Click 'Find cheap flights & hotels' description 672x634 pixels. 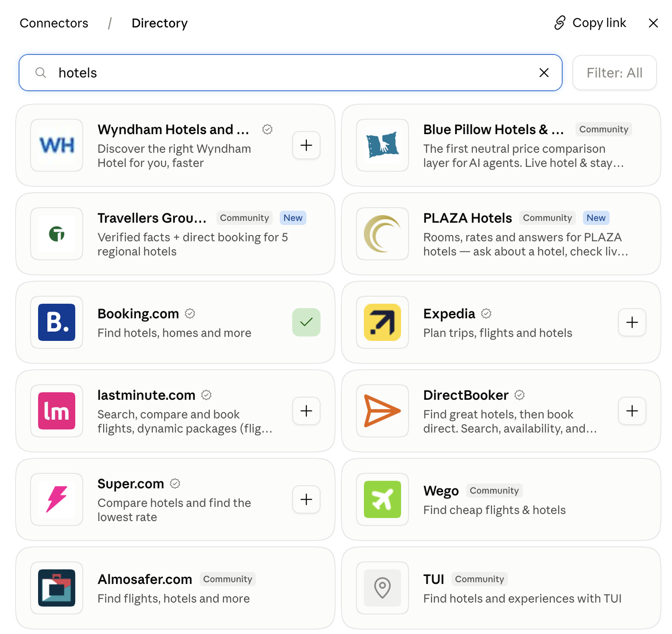pyautogui.click(x=494, y=510)
